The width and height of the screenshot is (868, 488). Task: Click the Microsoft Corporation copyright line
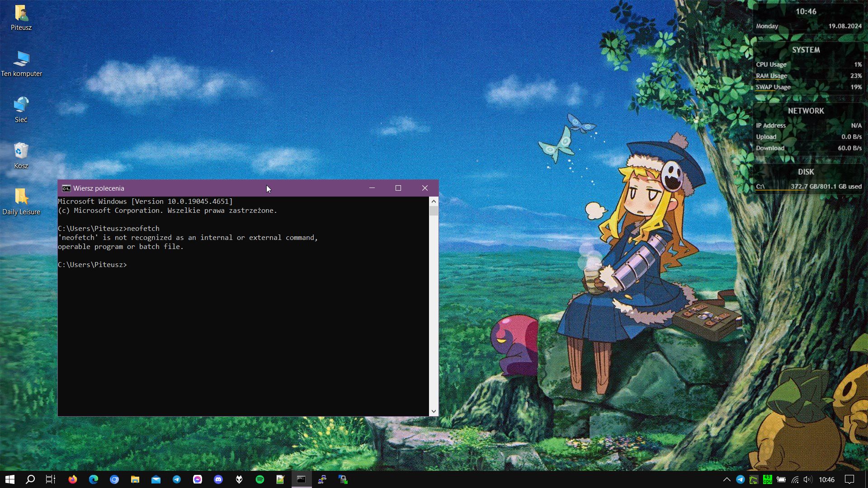coord(167,211)
